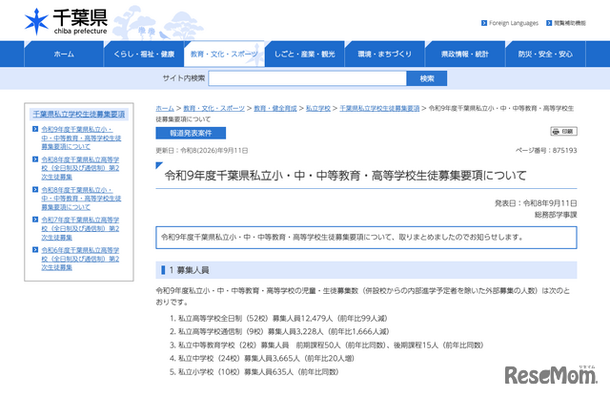Viewport: 610px width, 400px height.
Task: Click the 総務部学事課 text
Action: click(556, 214)
